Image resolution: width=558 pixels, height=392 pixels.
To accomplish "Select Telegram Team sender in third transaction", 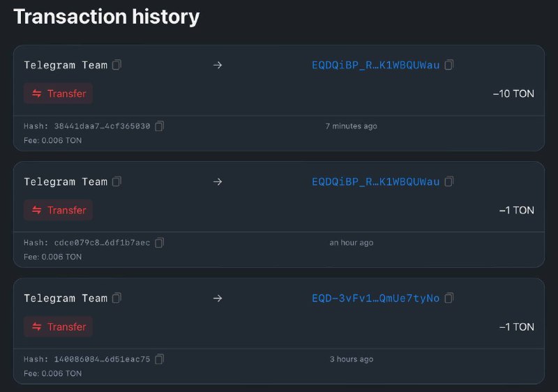I will 66,298.
